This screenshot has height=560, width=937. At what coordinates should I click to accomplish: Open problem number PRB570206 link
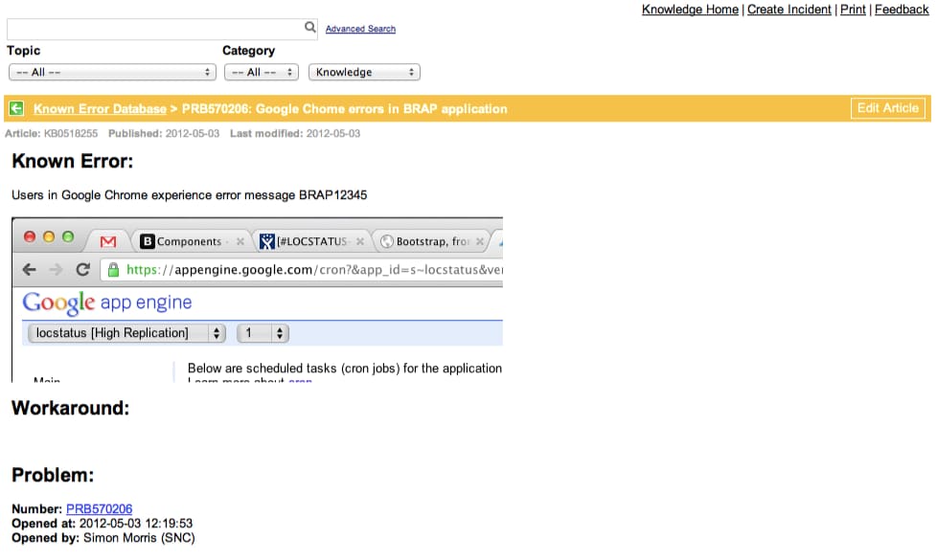pos(100,508)
